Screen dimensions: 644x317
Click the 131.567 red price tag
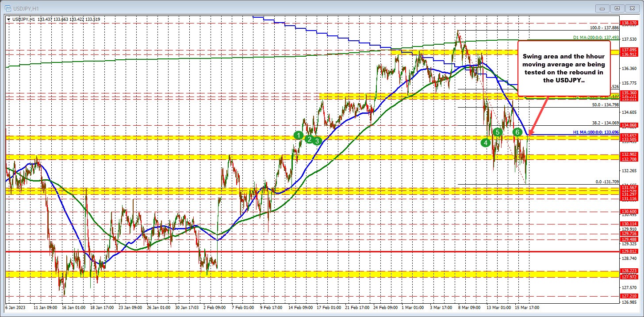point(629,187)
